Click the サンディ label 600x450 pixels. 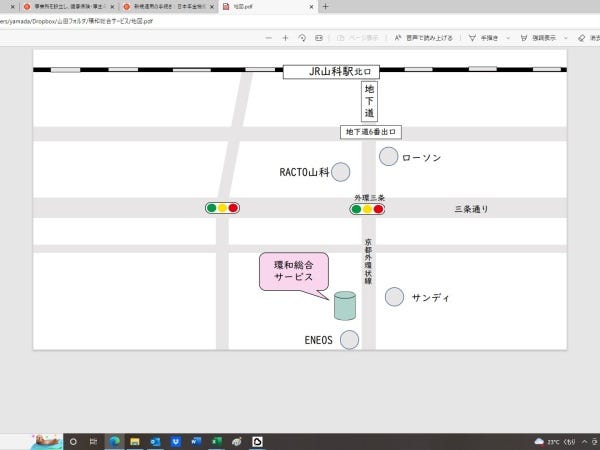click(430, 298)
